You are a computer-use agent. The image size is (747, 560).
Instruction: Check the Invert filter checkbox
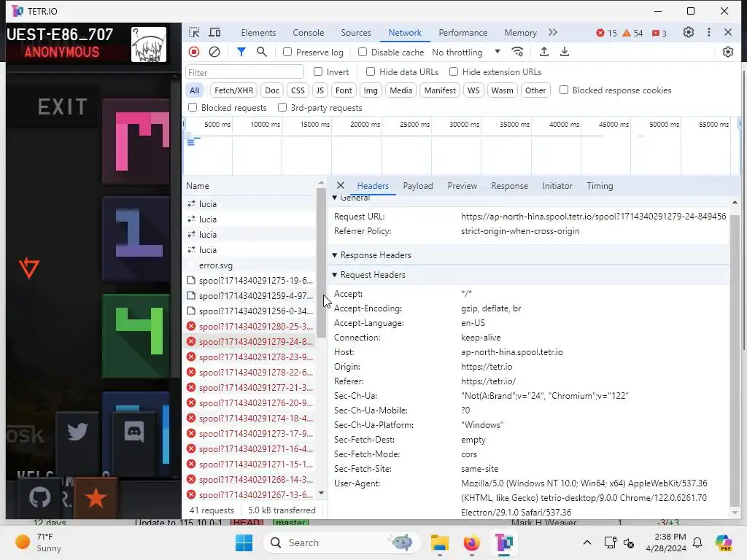coord(318,71)
